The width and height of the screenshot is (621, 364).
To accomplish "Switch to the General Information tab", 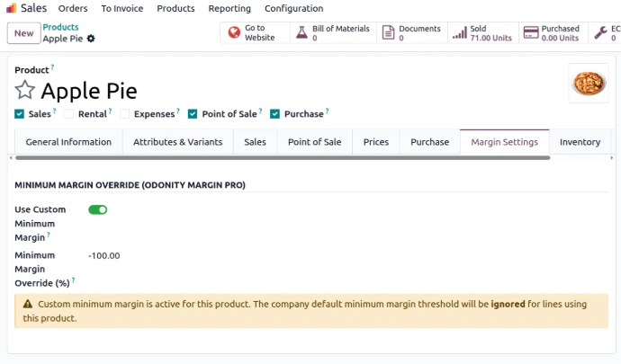I will (68, 142).
